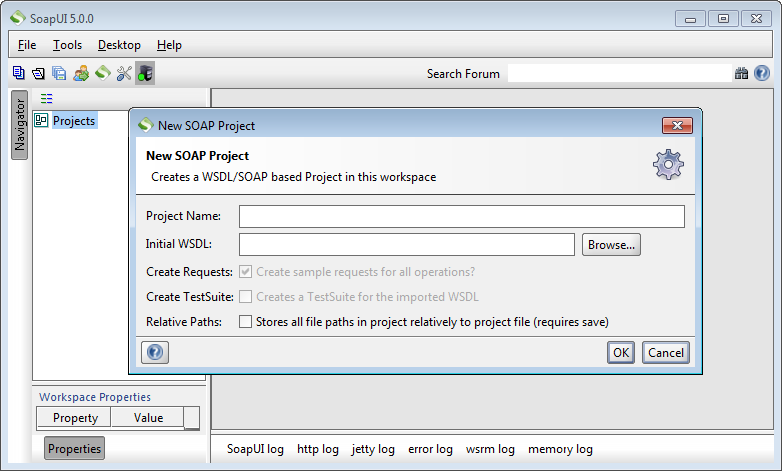
Task: Open the Tools menu
Action: [x=67, y=45]
